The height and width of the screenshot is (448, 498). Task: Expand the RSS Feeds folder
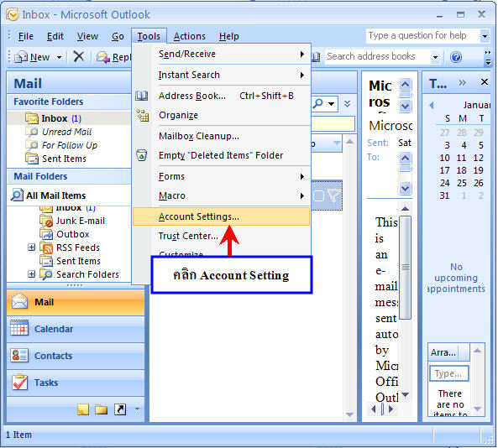click(x=31, y=247)
